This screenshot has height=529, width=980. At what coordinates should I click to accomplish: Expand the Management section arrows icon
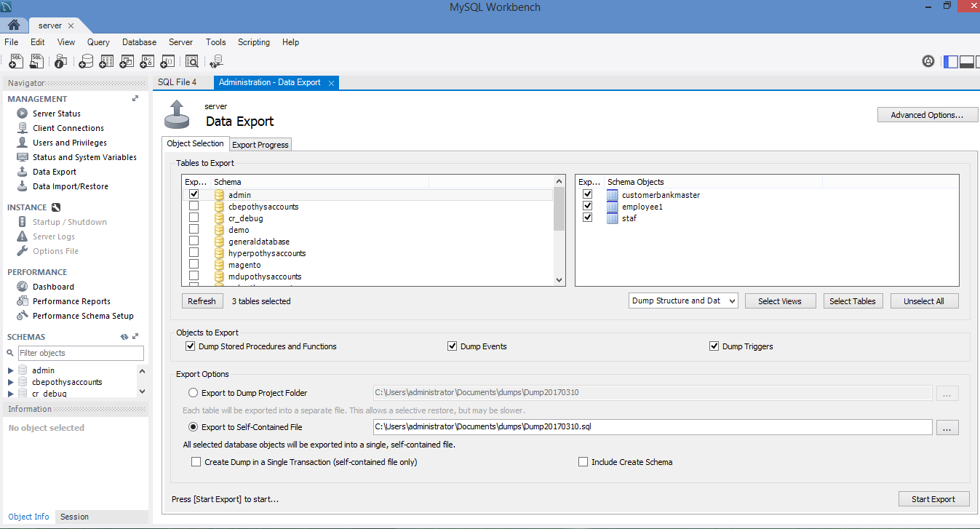pyautogui.click(x=135, y=98)
